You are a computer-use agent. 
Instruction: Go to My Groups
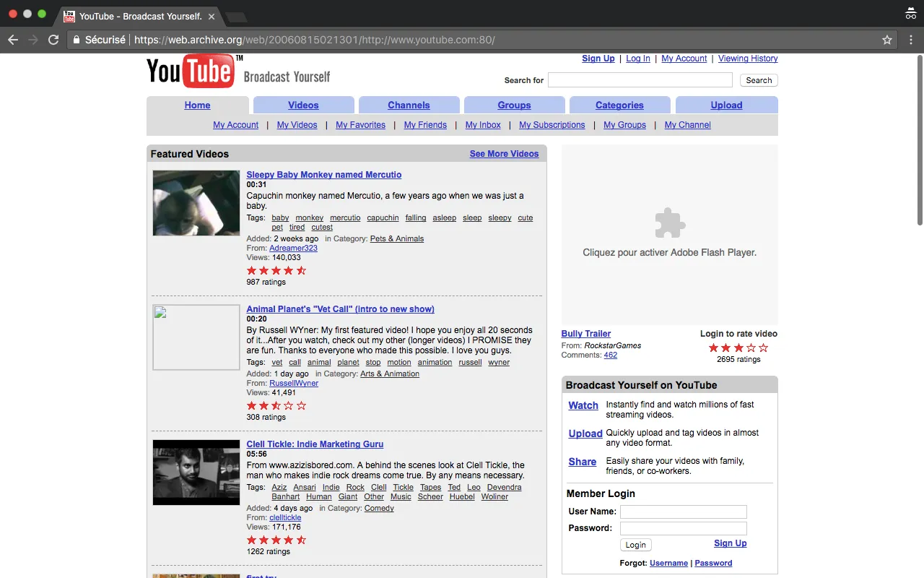pyautogui.click(x=624, y=125)
